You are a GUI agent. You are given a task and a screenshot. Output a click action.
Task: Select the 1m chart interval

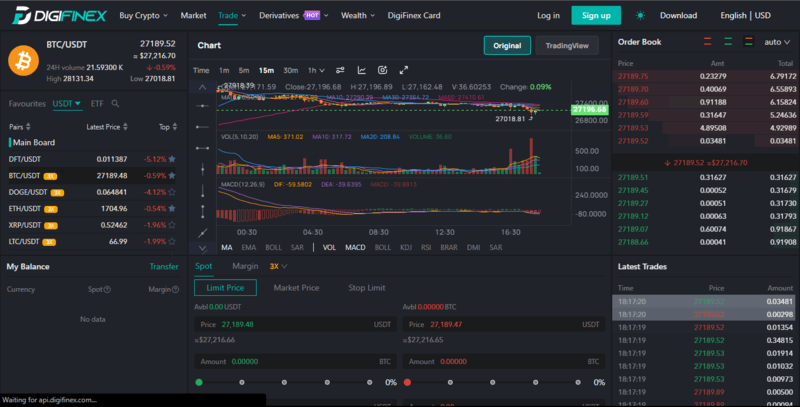point(224,70)
